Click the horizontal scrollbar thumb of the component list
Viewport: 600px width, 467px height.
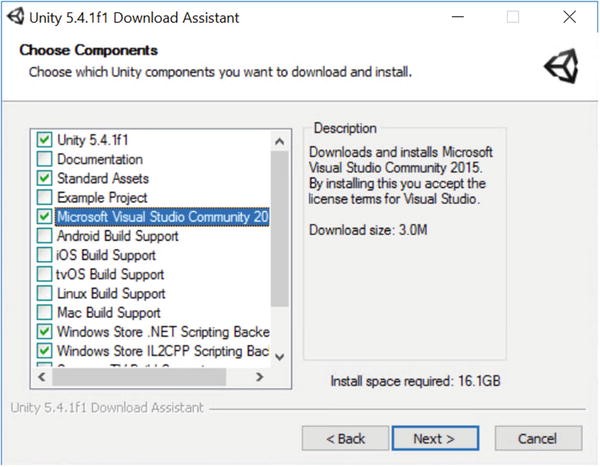coord(139,377)
